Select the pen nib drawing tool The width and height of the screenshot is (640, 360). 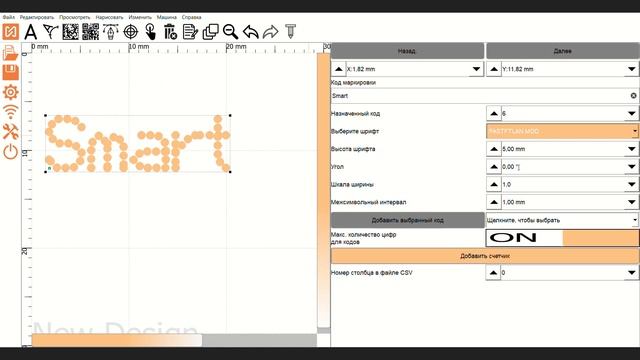click(x=111, y=32)
